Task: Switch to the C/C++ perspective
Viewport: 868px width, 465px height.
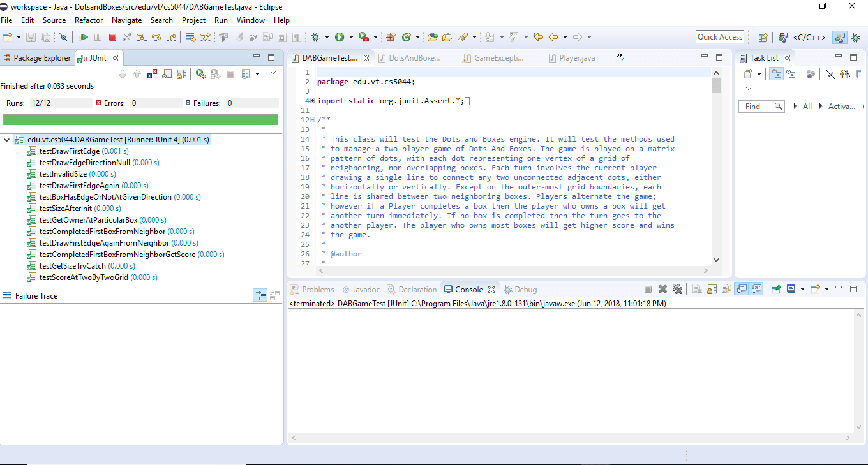Action: point(801,38)
